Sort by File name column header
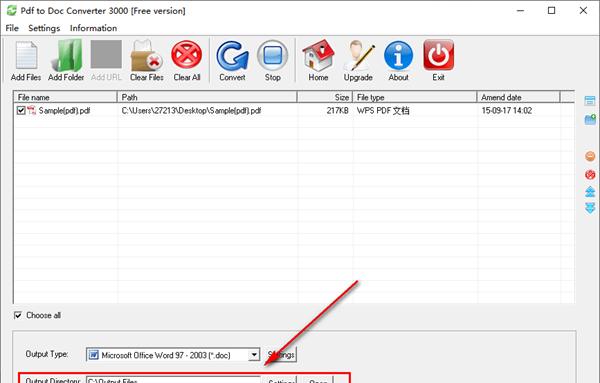 [x=65, y=97]
